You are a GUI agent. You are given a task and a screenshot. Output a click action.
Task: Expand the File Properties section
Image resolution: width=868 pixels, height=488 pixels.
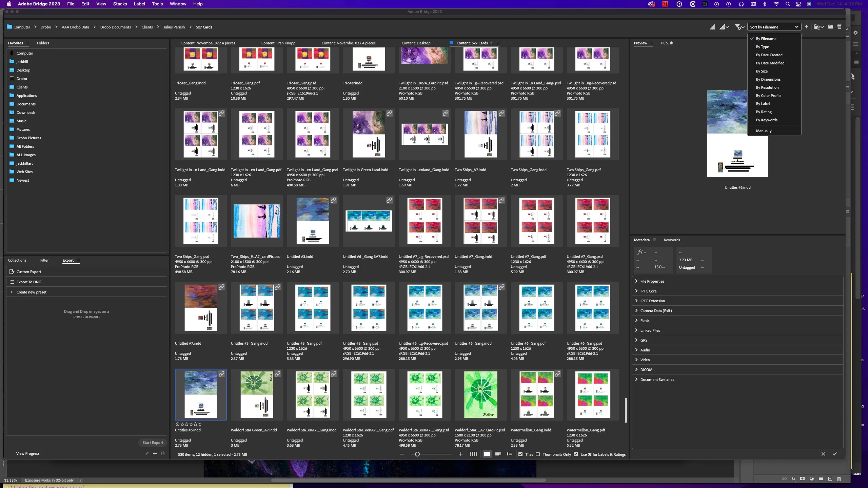tap(652, 281)
